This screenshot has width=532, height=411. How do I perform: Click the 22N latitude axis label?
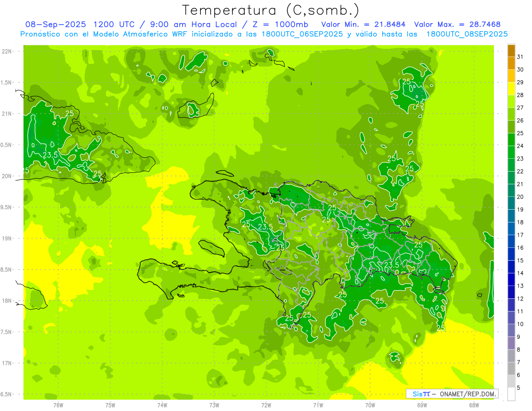click(7, 51)
